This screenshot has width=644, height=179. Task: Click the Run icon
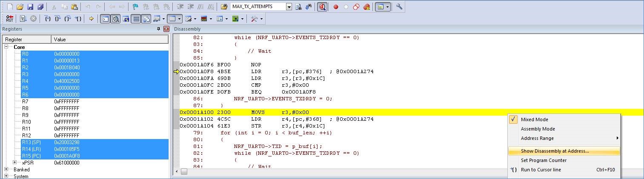click(23, 19)
